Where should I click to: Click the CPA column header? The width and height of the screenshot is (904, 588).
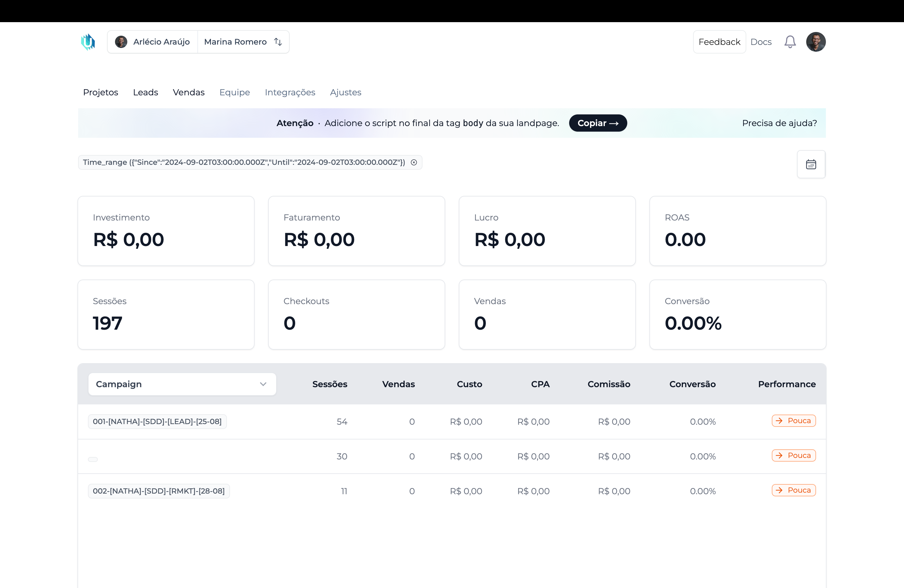pyautogui.click(x=541, y=384)
